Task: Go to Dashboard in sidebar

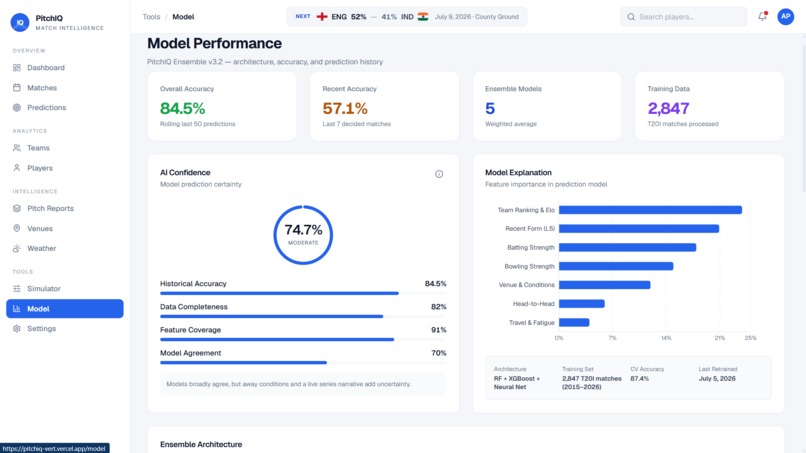Action: click(x=65, y=67)
